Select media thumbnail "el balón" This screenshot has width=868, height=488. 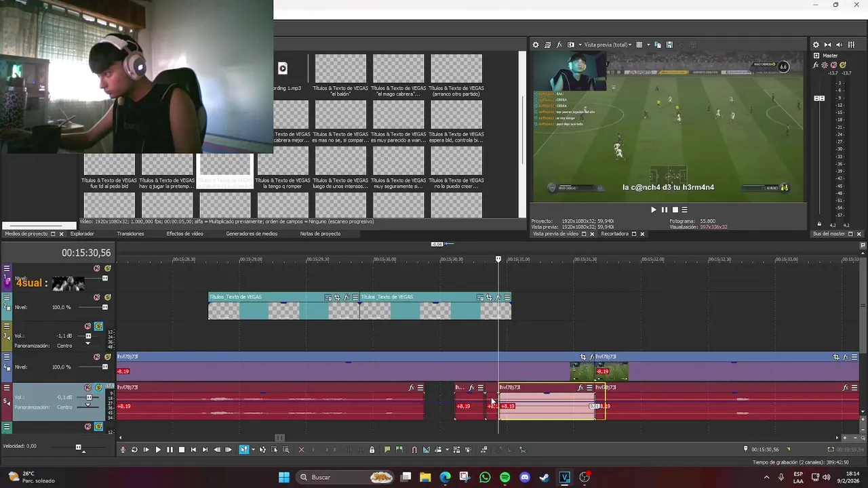[x=340, y=75]
